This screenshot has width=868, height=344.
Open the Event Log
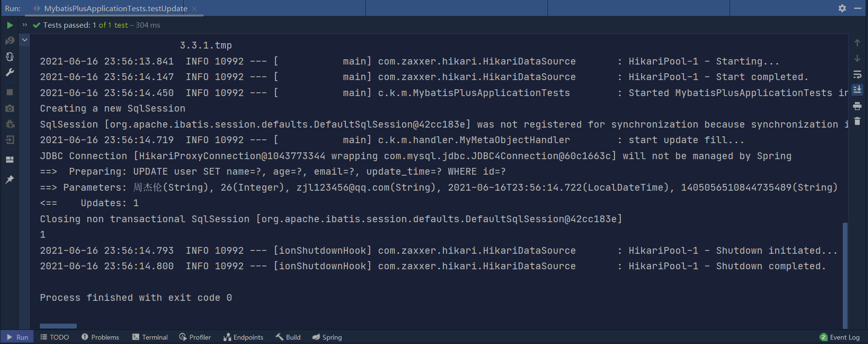840,337
